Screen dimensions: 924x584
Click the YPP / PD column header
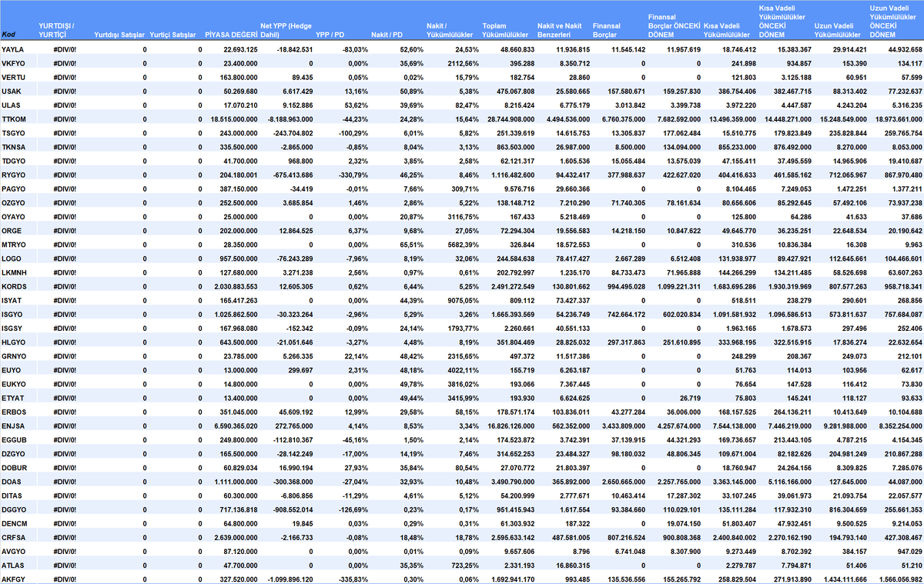(x=331, y=35)
